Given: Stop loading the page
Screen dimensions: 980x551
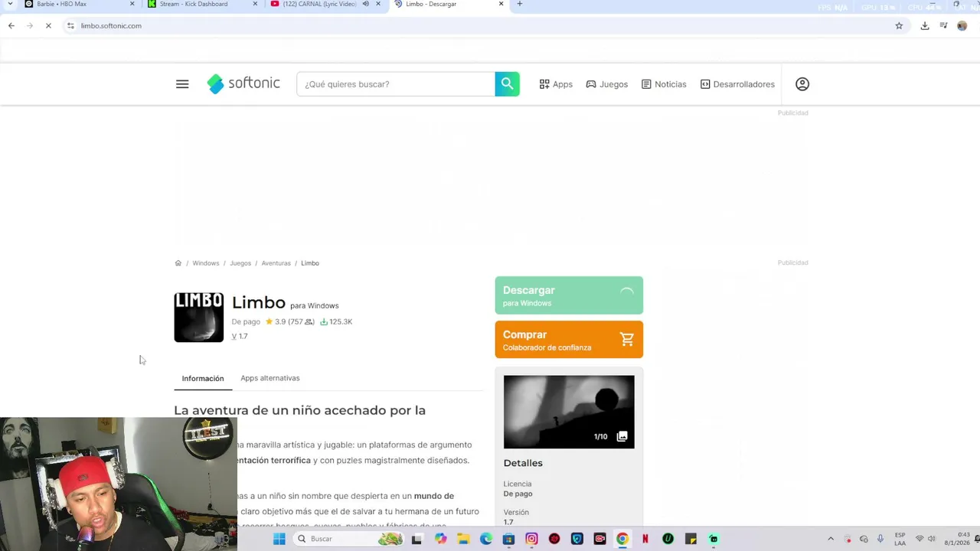Looking at the screenshot, I should pyautogui.click(x=47, y=26).
